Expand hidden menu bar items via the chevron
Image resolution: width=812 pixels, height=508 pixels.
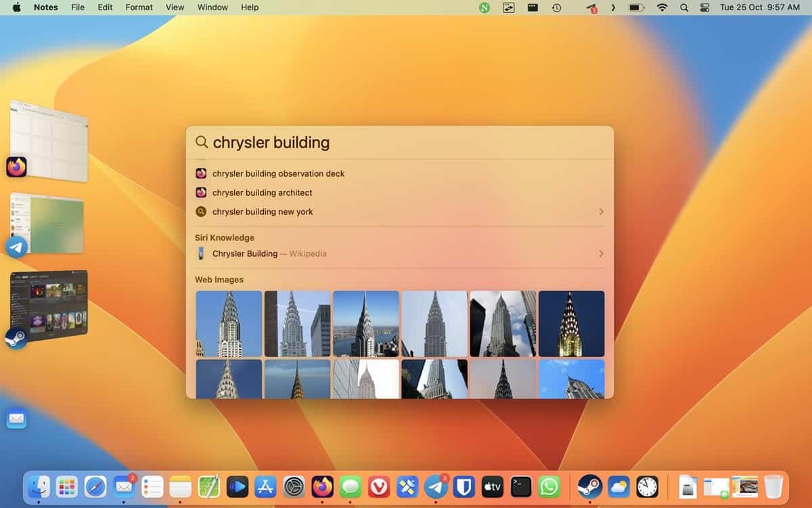point(613,7)
